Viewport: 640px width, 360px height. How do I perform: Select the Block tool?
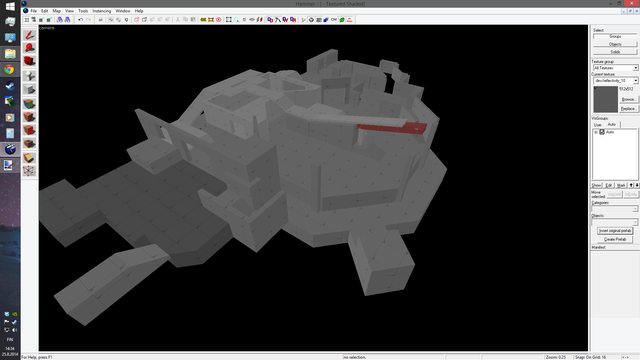(29, 89)
